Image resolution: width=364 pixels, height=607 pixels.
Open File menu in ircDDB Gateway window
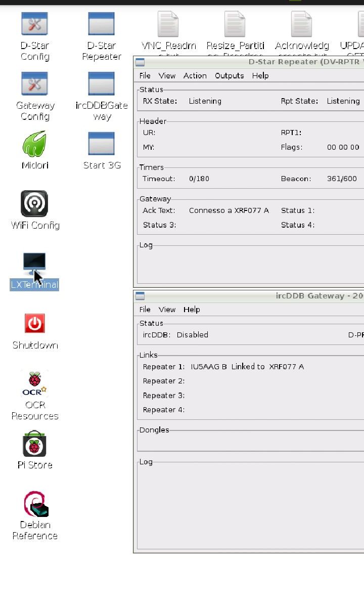point(145,310)
